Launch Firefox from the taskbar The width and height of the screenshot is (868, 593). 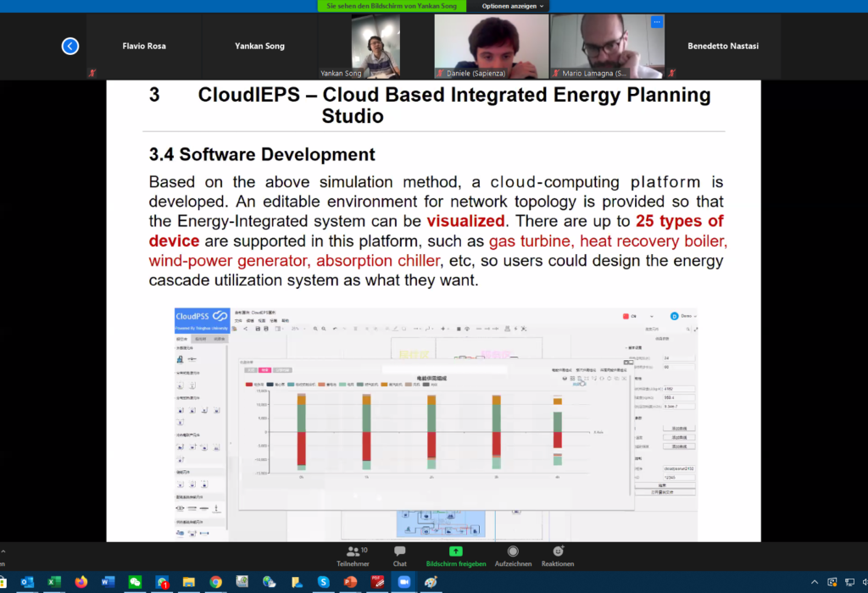(x=81, y=582)
